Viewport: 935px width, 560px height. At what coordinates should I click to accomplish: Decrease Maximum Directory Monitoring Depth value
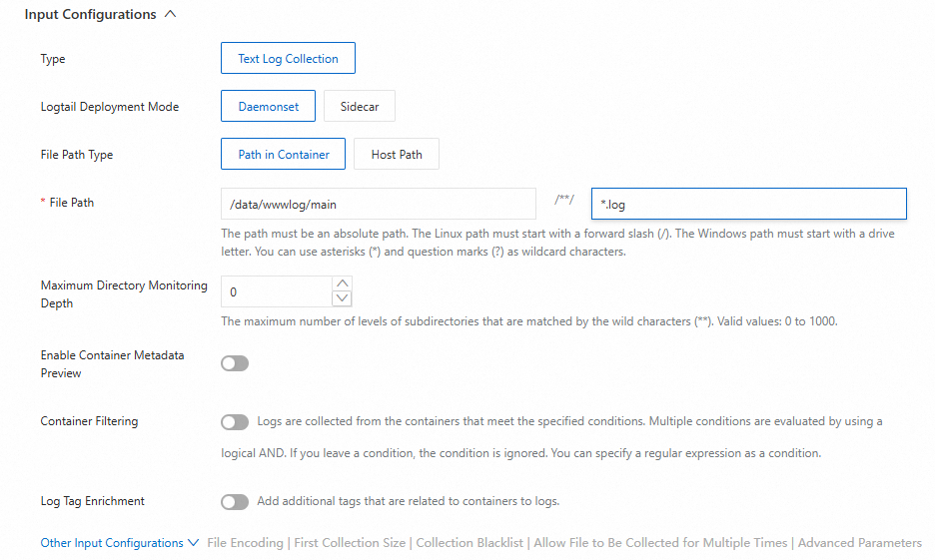click(x=343, y=298)
